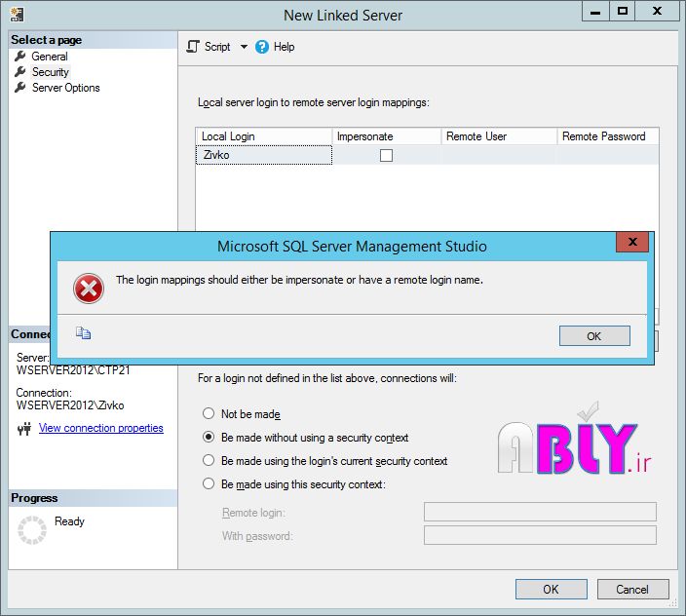The image size is (686, 616).
Task: Dismiss the error dialog with OK
Action: (594, 336)
